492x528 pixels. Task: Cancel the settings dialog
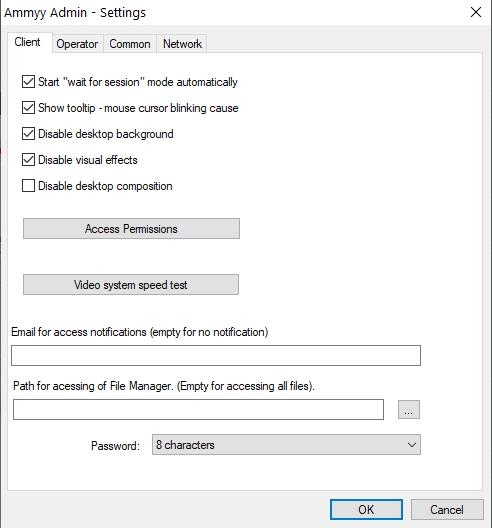tap(447, 509)
